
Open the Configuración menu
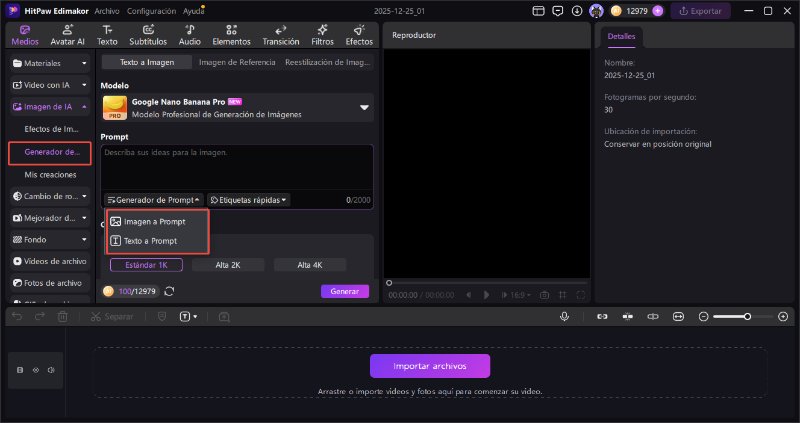tap(151, 11)
